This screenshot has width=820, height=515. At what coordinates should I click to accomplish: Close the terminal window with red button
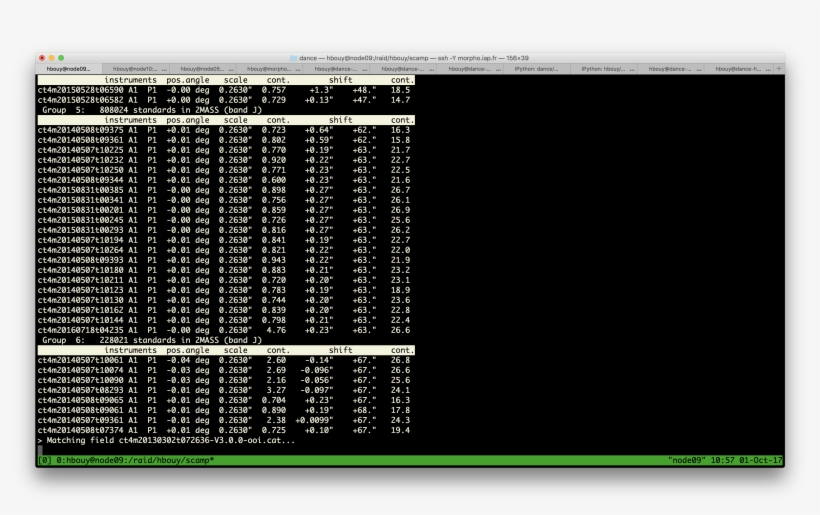(42, 58)
